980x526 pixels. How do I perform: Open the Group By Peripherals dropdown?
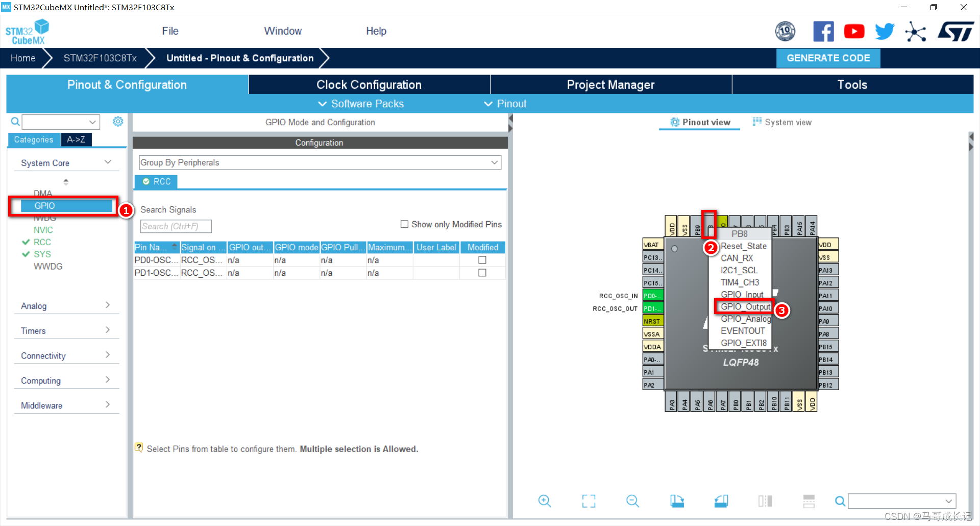point(320,162)
